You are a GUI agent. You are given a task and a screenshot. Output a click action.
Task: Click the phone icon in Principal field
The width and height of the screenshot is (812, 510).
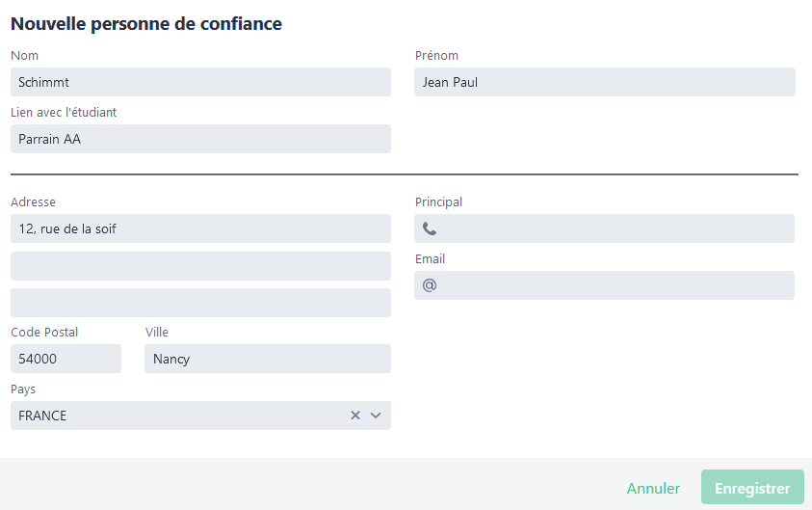[430, 229]
